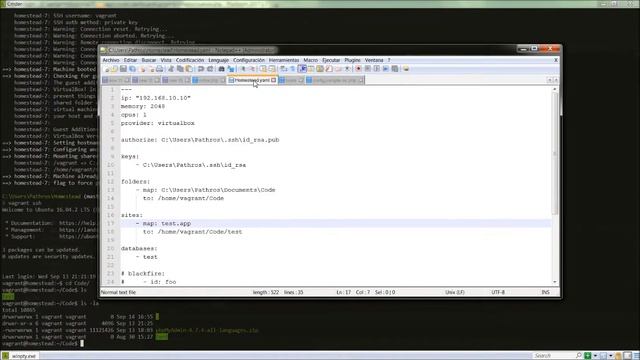The image size is (640, 360).
Task: Start macro recording with red record icon
Action: coord(358,69)
